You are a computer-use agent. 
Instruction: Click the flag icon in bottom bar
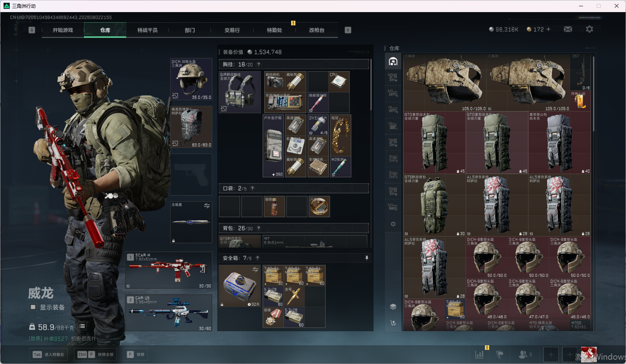pos(499,354)
